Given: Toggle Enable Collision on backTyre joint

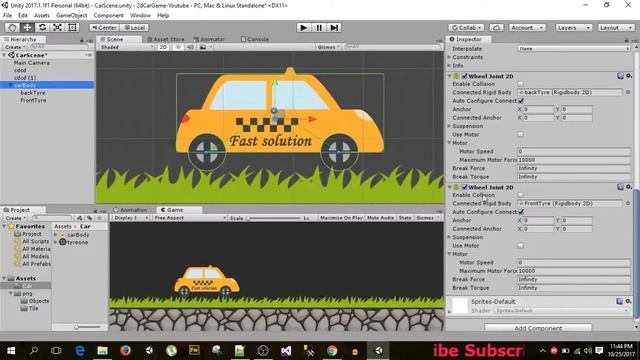Looking at the screenshot, I should point(521,84).
